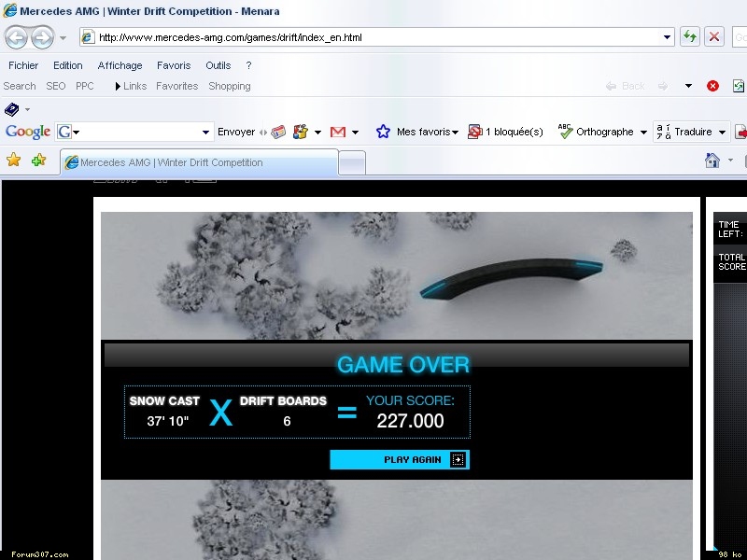747x560 pixels.
Task: Click the red X stop loading button
Action: (714, 37)
